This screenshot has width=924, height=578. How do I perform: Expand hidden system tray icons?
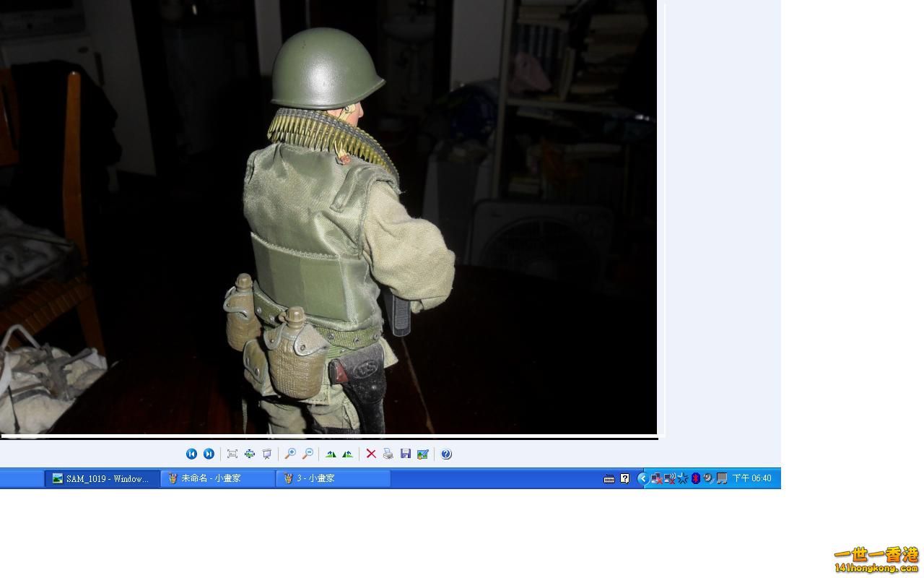click(x=642, y=478)
